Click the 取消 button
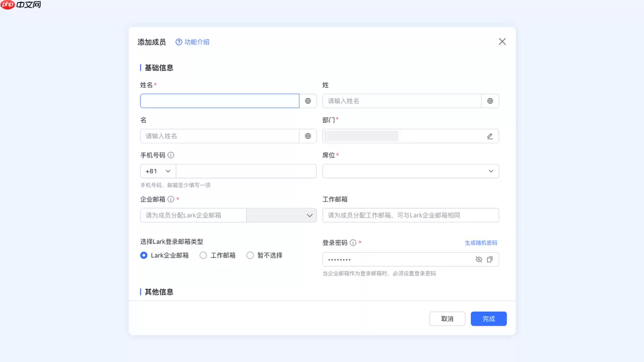Screen dimensions: 644x362 pos(447,318)
